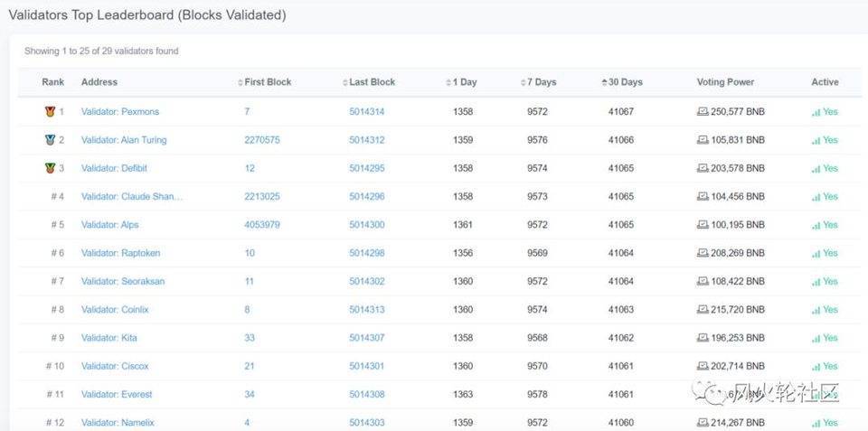Open last block 5014313 link

pyautogui.click(x=366, y=310)
